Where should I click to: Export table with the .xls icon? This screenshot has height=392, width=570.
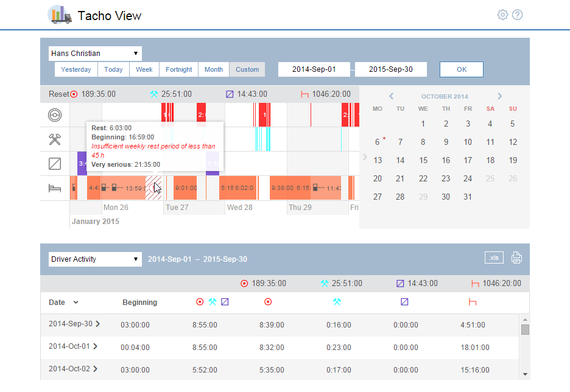494,257
